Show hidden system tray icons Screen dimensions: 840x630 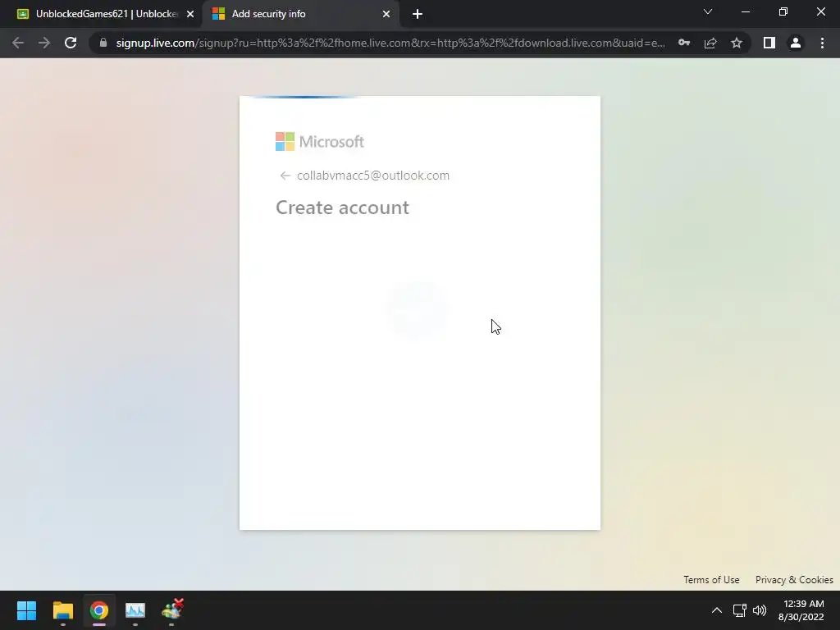[717, 610]
